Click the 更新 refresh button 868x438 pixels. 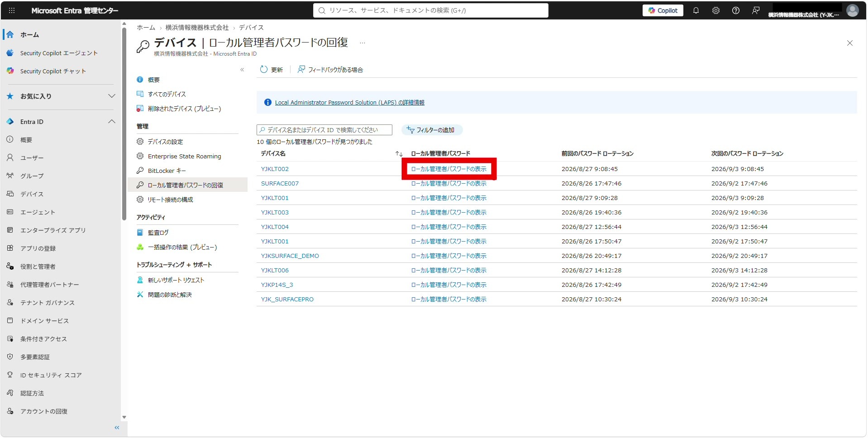(x=272, y=70)
